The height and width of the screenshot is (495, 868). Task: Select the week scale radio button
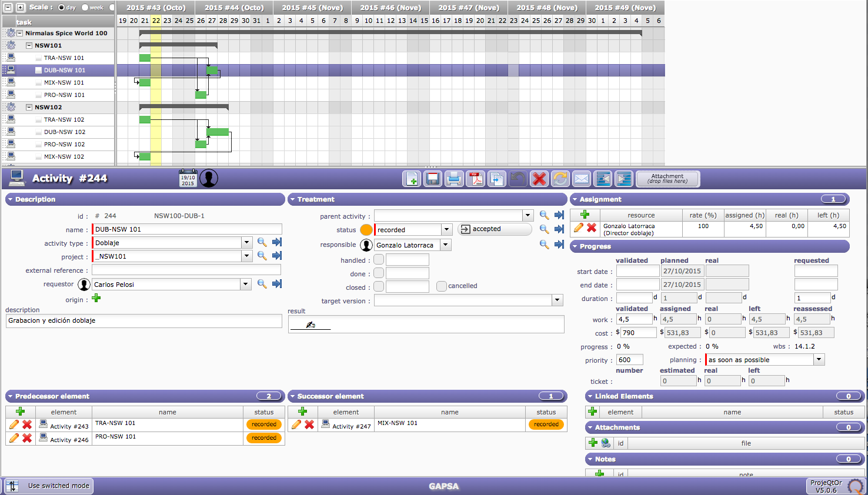[x=85, y=8]
